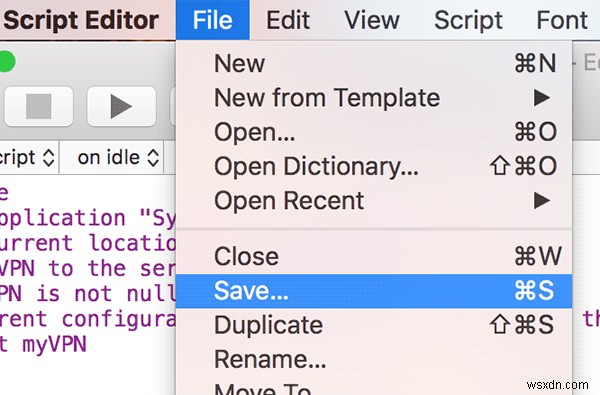Open the Script menu in menu bar
This screenshot has width=600, height=395.
(x=468, y=20)
